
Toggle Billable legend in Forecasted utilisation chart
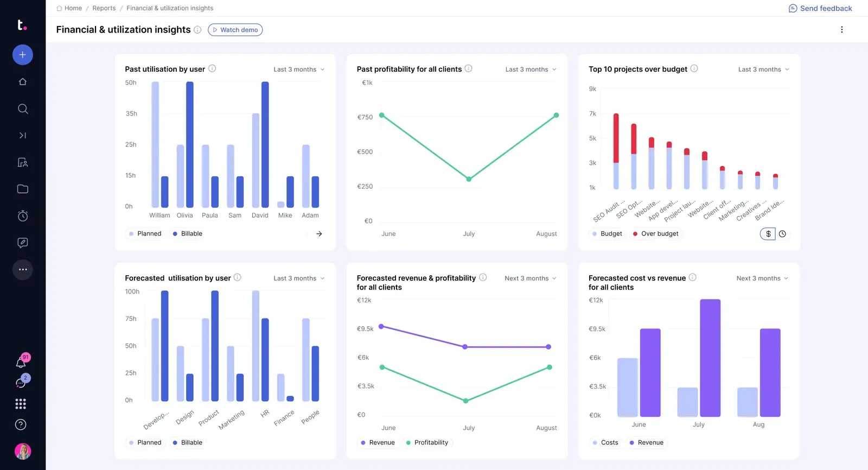click(188, 443)
